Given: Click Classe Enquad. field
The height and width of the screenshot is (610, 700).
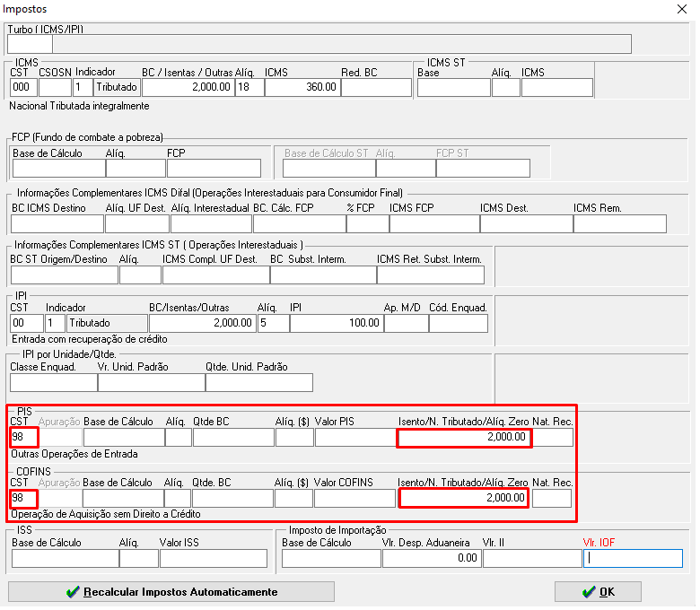Looking at the screenshot, I should tap(54, 383).
